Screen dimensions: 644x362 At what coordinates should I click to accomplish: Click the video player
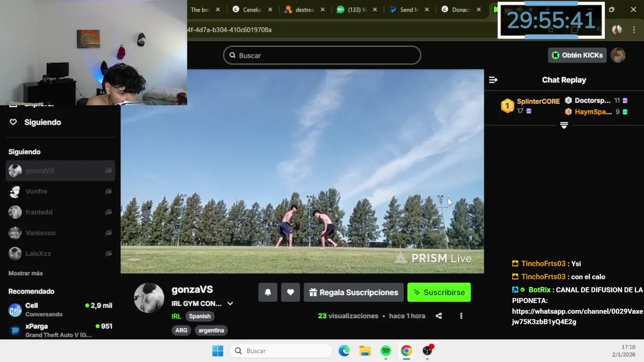click(302, 171)
